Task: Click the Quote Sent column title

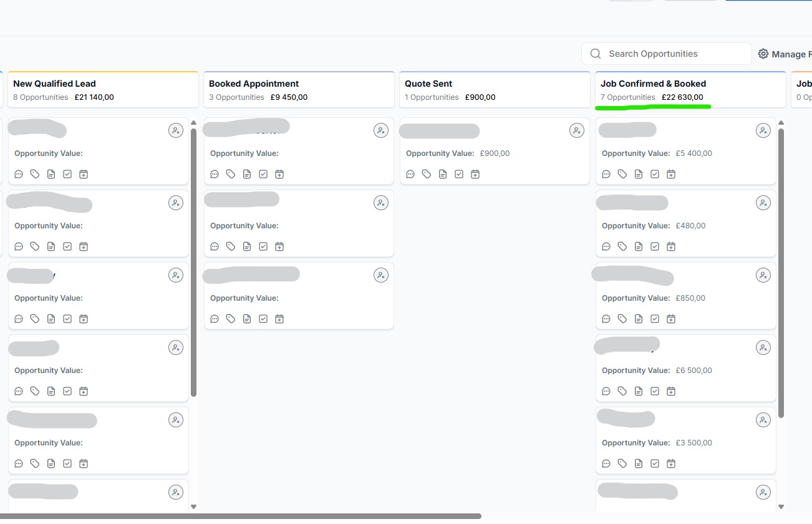Action: (x=428, y=83)
